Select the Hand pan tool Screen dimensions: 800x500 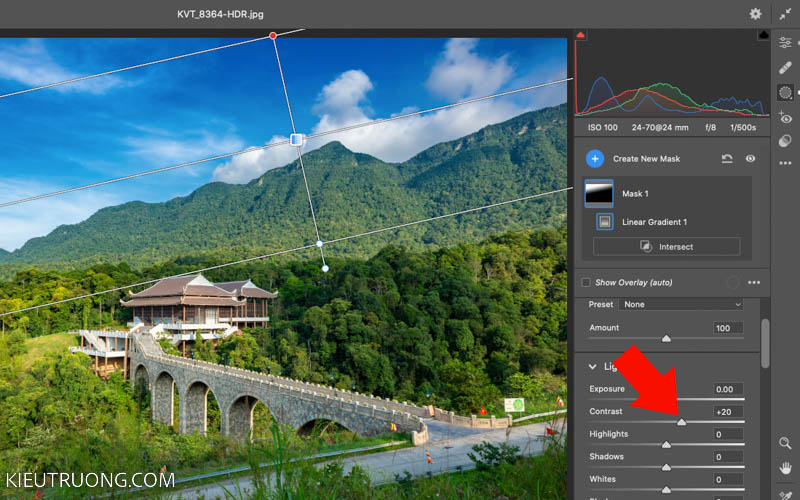coord(785,467)
